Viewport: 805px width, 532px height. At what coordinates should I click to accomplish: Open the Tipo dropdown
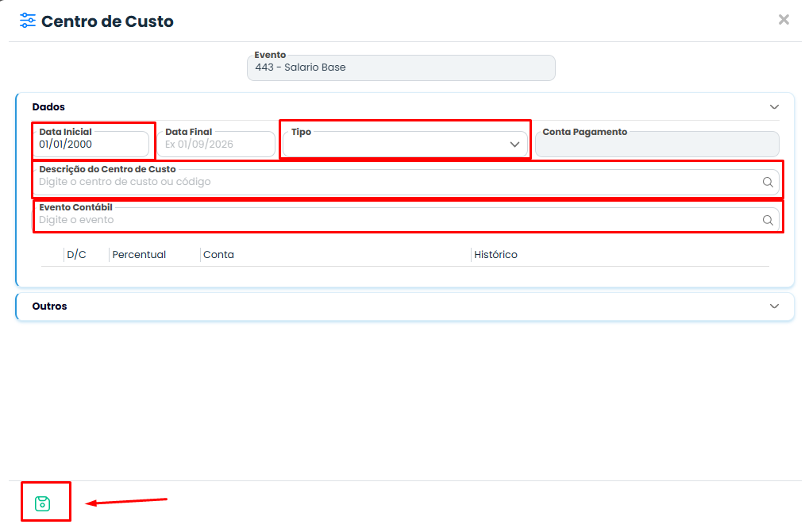(405, 145)
